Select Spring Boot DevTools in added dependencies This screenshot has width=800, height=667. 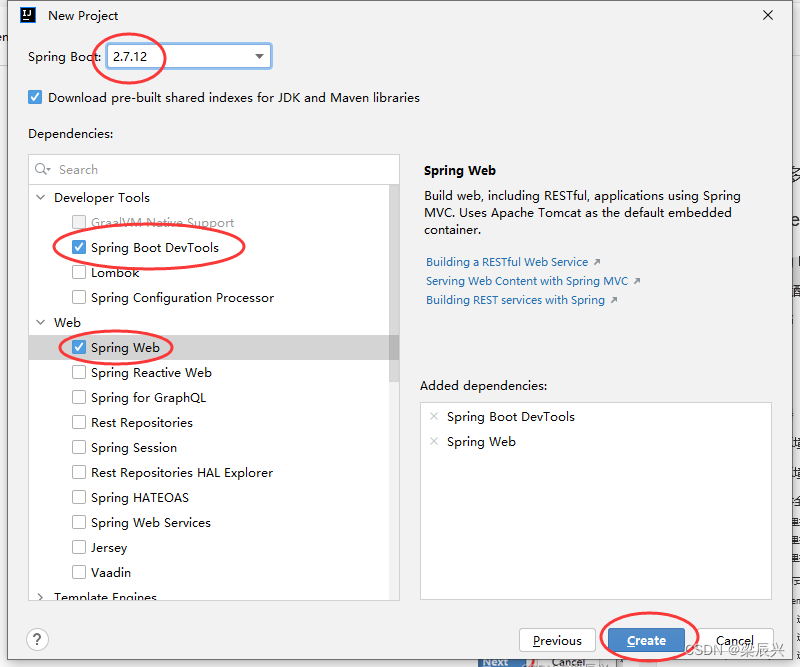511,416
